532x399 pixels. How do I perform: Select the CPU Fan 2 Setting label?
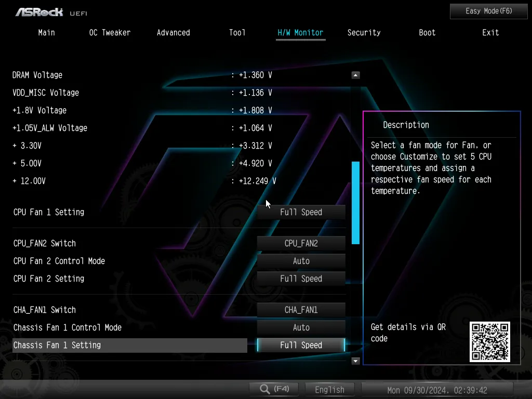coord(49,278)
